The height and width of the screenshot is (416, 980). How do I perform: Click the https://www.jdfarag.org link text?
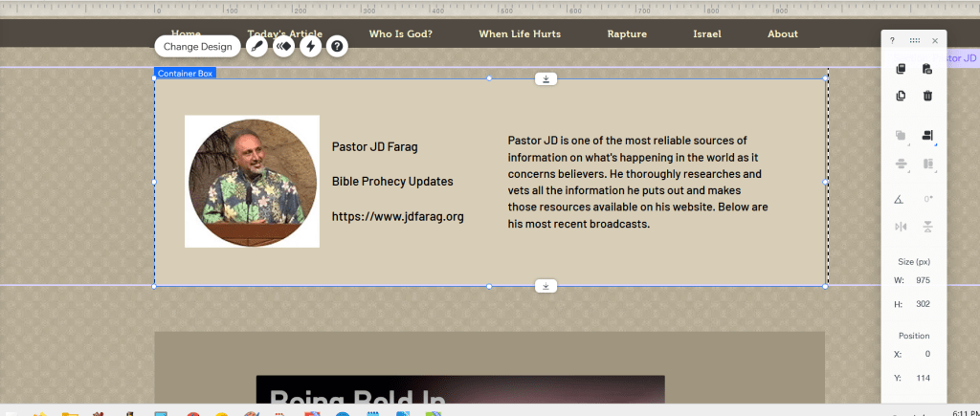(x=397, y=217)
